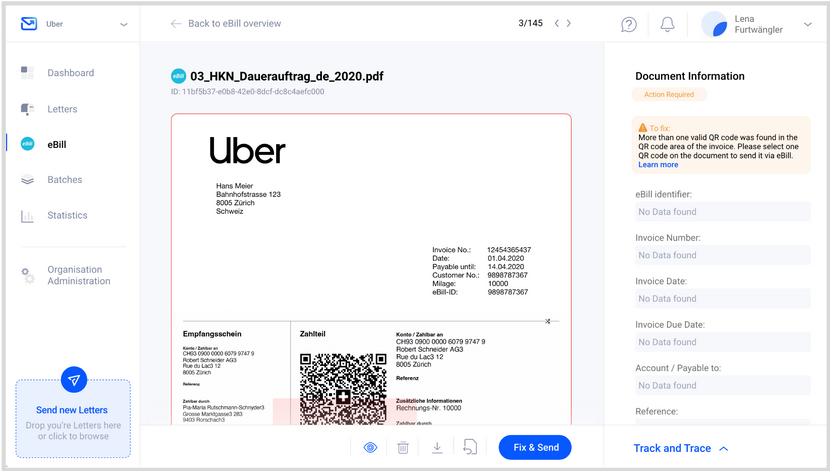Image resolution: width=830 pixels, height=471 pixels.
Task: Expand the Lena Furtwängler user menu
Action: [x=808, y=24]
